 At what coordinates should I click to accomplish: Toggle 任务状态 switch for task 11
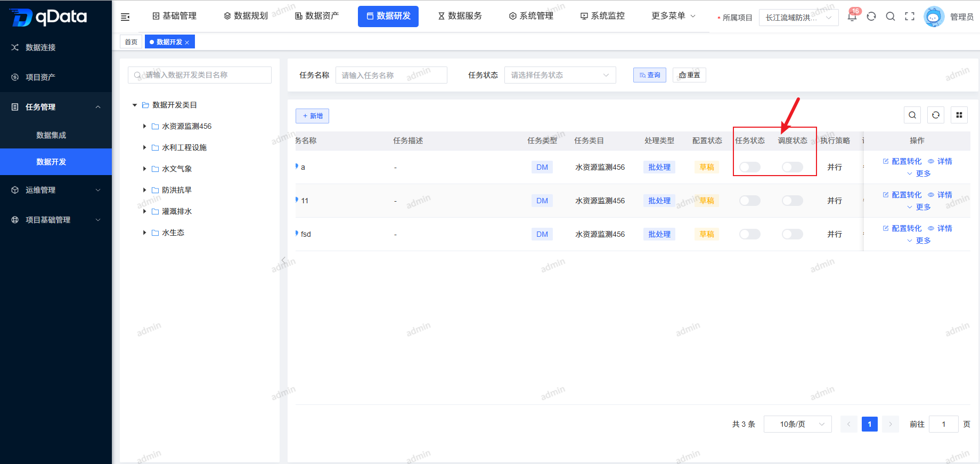(750, 201)
